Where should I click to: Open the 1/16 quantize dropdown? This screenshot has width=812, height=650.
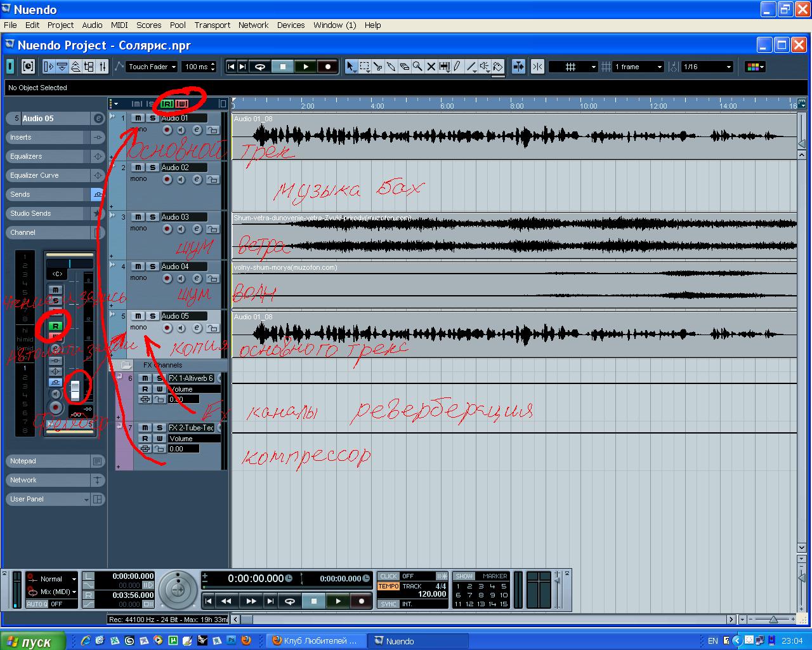pos(707,67)
